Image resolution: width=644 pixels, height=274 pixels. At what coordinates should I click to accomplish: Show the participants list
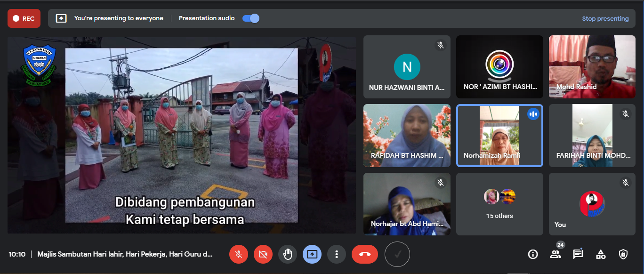tap(555, 254)
